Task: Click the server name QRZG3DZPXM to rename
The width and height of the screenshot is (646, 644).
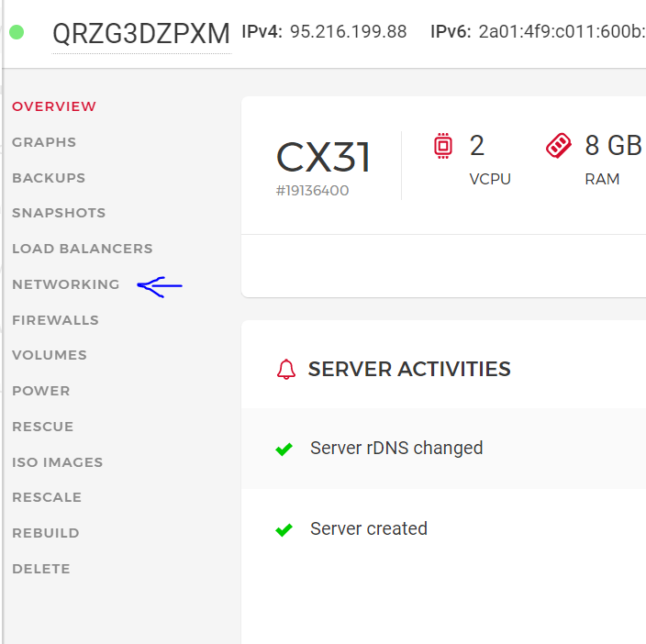Action: 141,34
